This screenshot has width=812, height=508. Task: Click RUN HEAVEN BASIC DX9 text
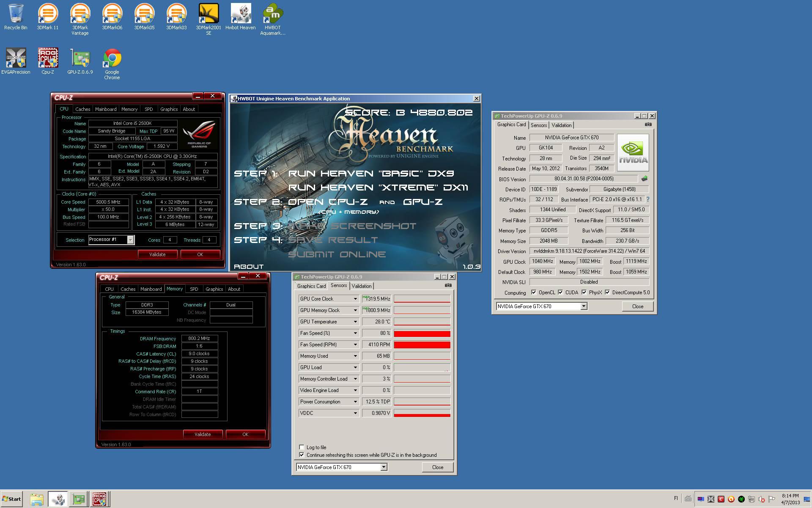tap(371, 173)
